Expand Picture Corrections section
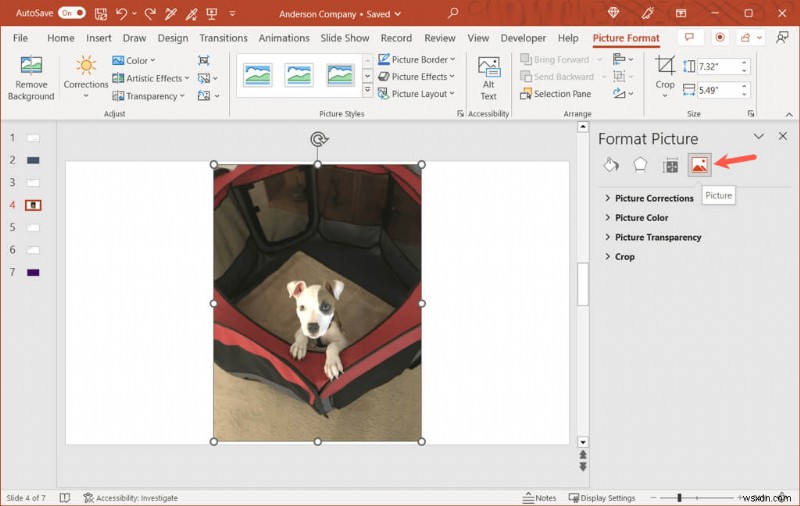Viewport: 800px width, 506px height. click(x=649, y=198)
